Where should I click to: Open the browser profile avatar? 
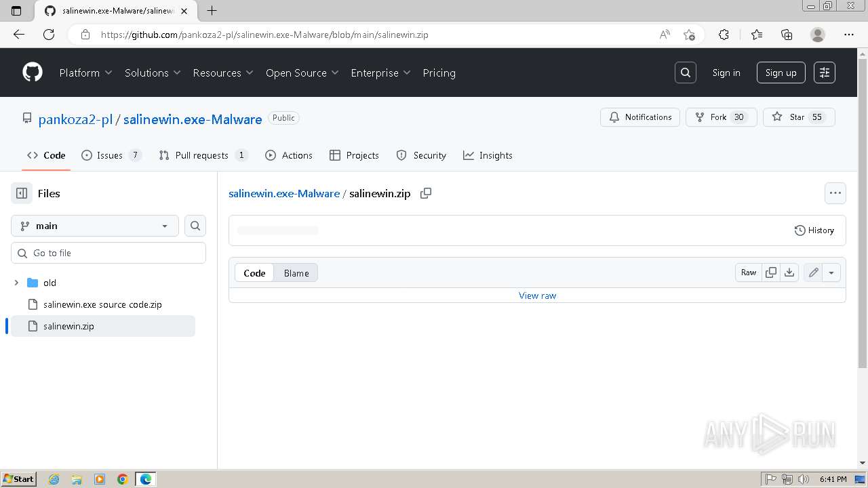point(818,35)
